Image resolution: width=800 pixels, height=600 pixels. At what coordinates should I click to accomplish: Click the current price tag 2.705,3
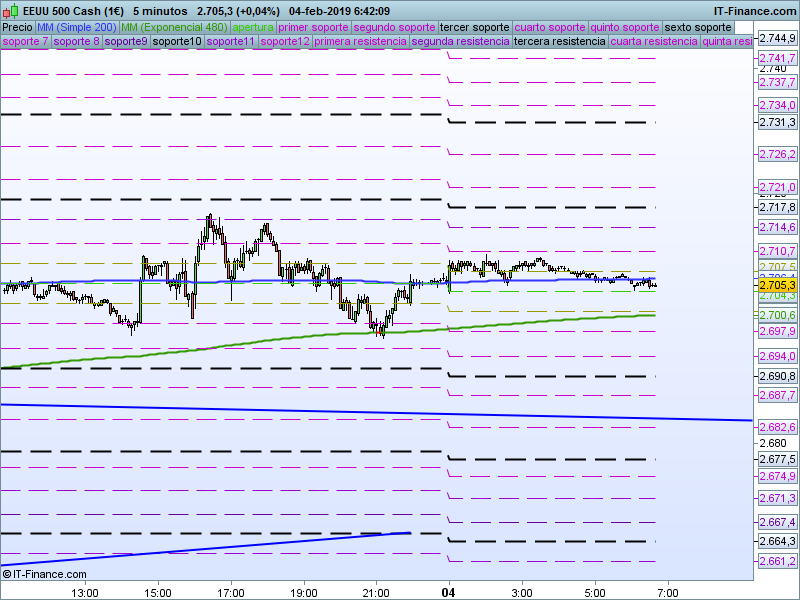777,285
